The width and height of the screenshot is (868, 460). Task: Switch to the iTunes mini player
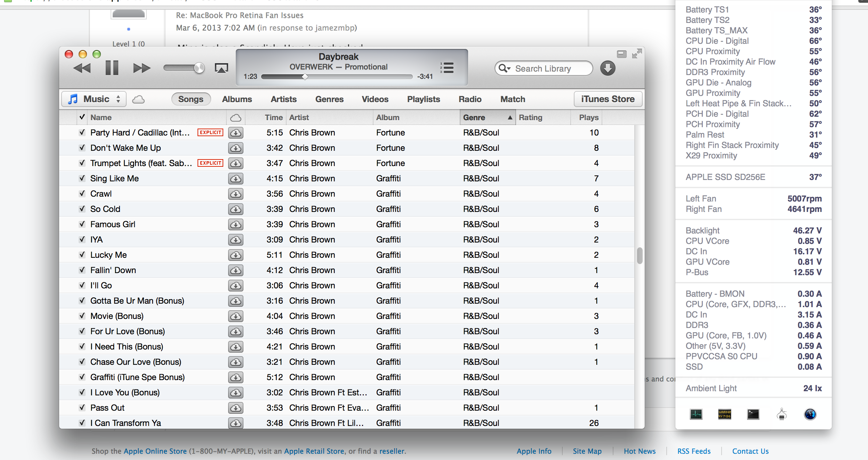tap(621, 54)
